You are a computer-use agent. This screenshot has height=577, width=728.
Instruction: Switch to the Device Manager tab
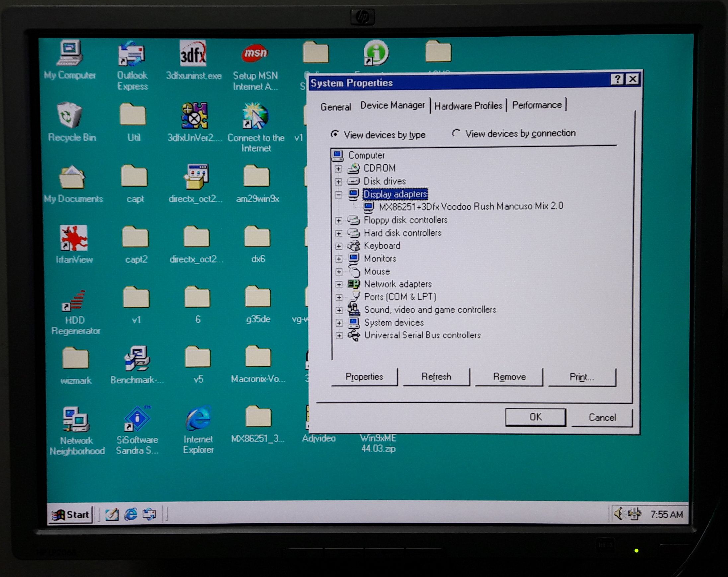pyautogui.click(x=392, y=105)
